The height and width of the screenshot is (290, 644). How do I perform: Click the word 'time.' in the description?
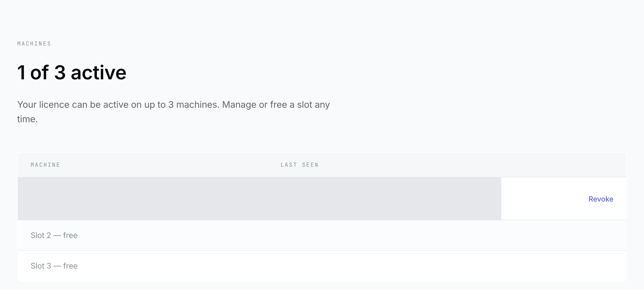[27, 119]
